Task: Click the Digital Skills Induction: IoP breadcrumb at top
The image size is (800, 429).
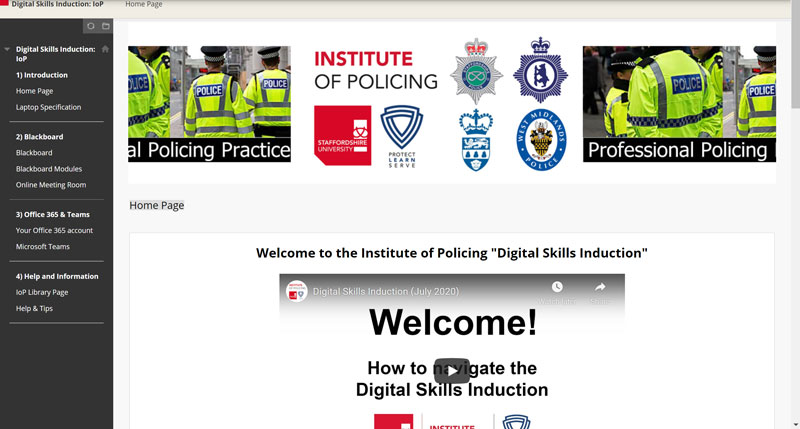Action: pos(57,4)
